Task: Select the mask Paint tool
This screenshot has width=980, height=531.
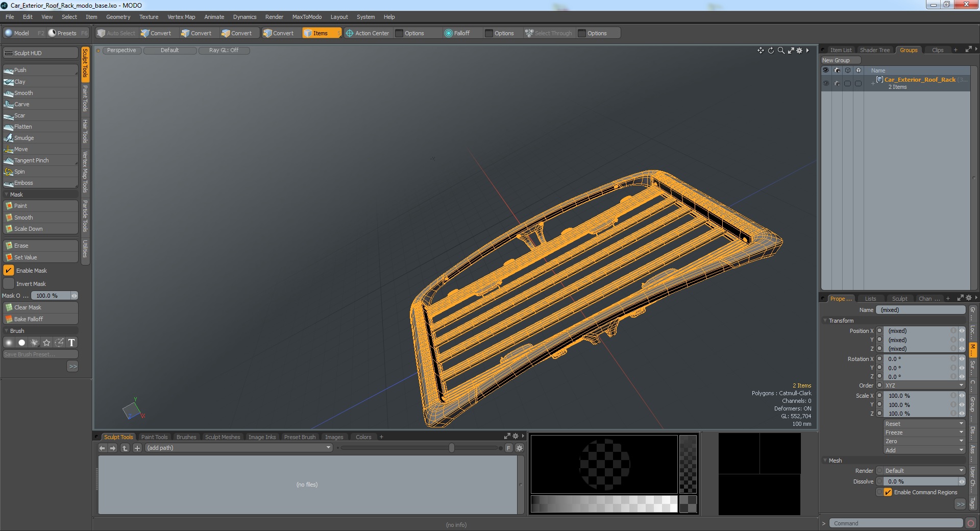Action: [40, 206]
